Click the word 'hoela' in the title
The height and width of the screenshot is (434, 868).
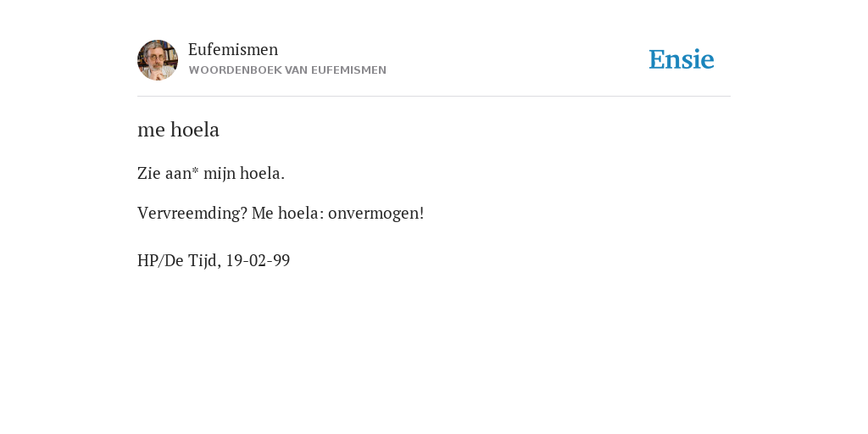point(195,130)
